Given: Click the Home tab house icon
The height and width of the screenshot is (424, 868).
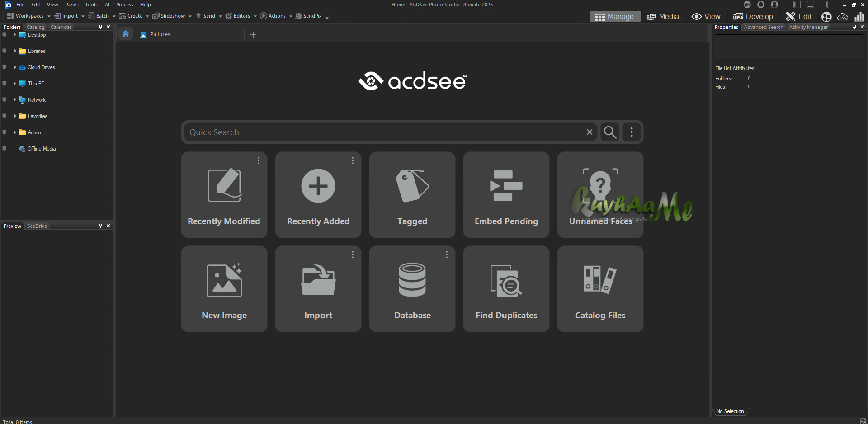Looking at the screenshot, I should (x=126, y=34).
